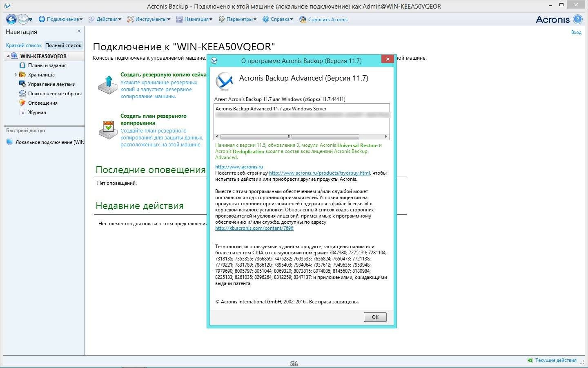Screen dimensions: 588x368
Task: Open the Справка menu
Action: pyautogui.click(x=278, y=19)
